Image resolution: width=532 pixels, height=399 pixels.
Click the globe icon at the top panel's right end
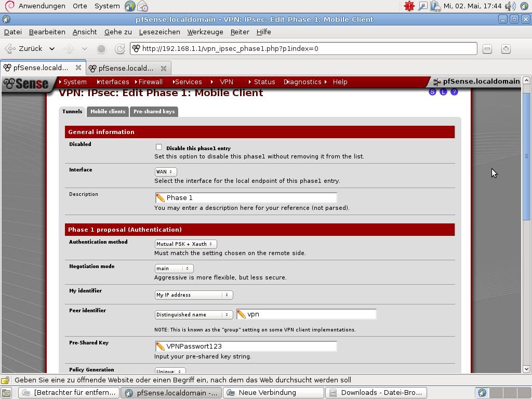pos(524,6)
